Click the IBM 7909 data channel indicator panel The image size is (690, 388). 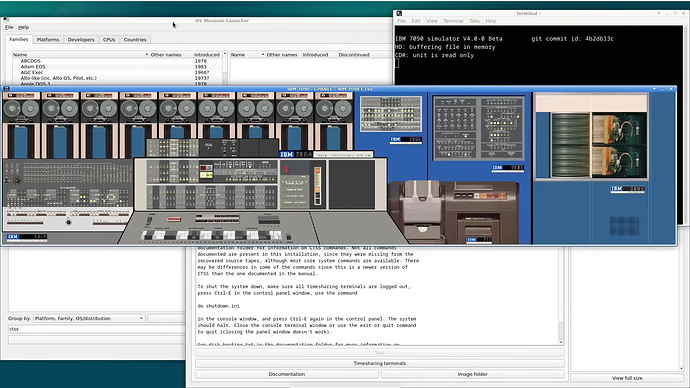point(391,114)
